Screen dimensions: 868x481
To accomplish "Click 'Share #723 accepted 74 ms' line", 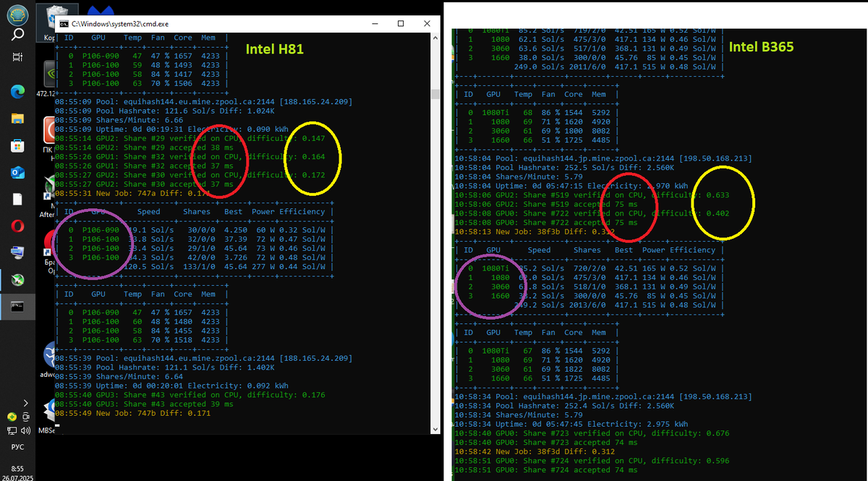I will click(x=545, y=442).
